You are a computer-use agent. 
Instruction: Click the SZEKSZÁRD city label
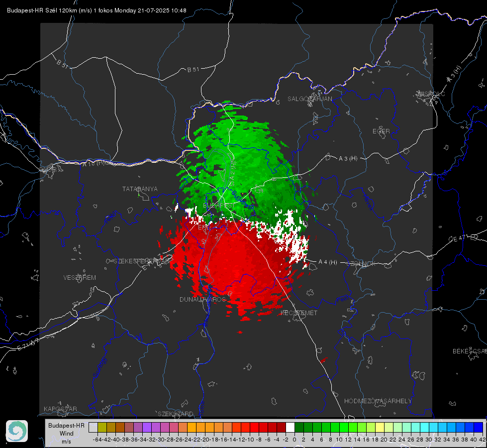[x=176, y=414]
